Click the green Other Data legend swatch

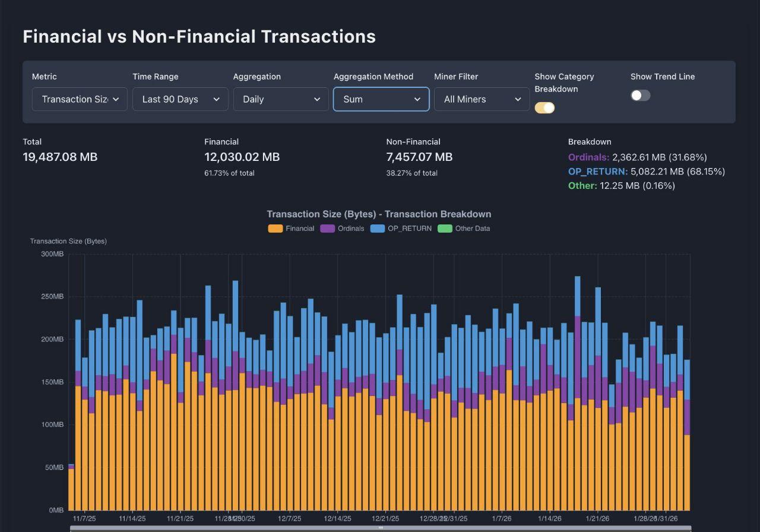pos(445,229)
